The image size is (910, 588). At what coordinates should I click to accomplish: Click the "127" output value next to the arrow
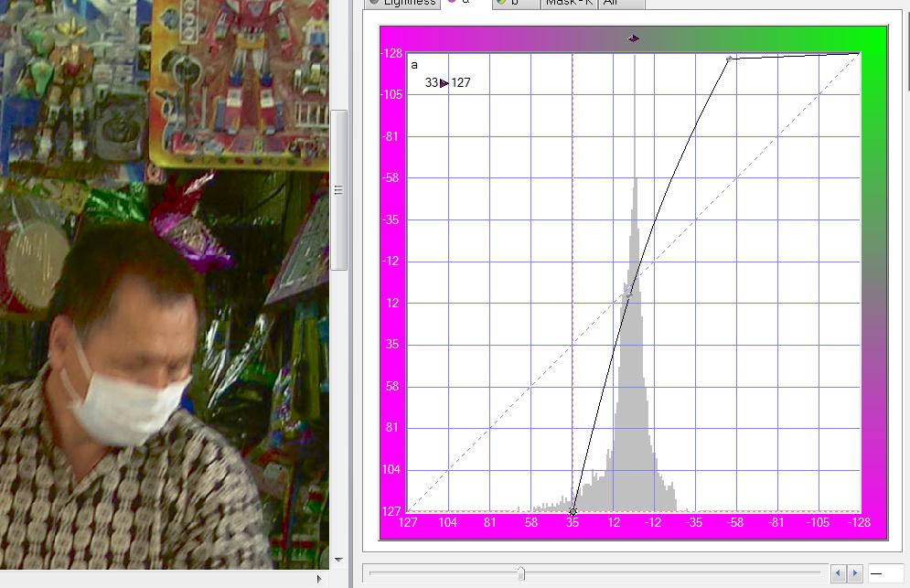pos(461,83)
